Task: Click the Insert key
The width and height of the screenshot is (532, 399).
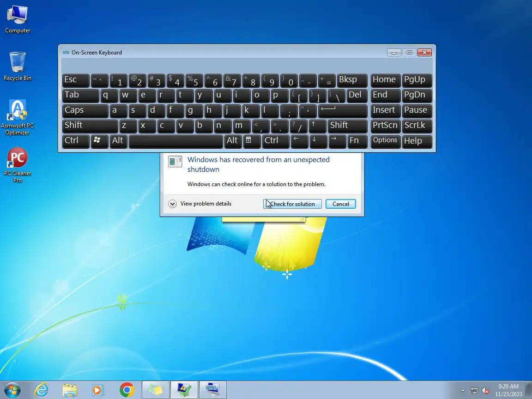Action: pyautogui.click(x=386, y=111)
